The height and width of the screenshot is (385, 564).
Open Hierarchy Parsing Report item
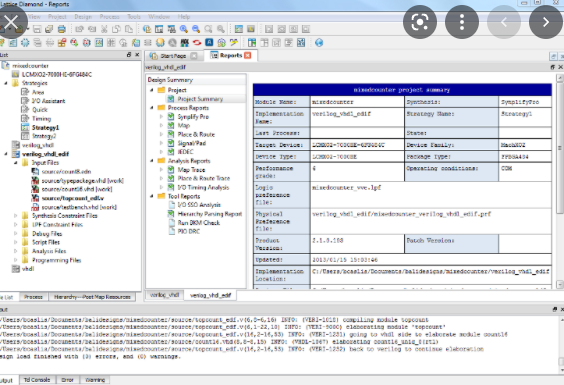coord(210,214)
